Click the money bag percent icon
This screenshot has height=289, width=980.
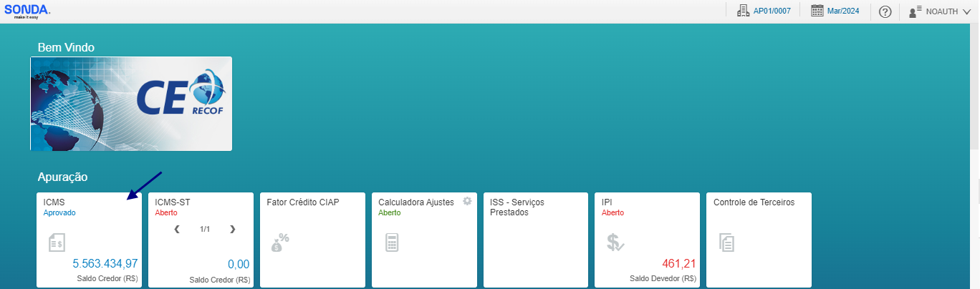pos(280,243)
